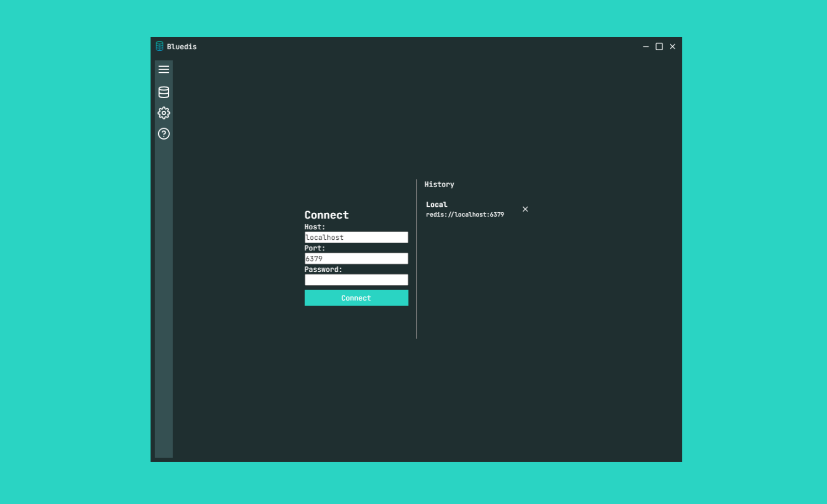Remove the Local history entry
Image resolution: width=827 pixels, height=504 pixels.
525,210
